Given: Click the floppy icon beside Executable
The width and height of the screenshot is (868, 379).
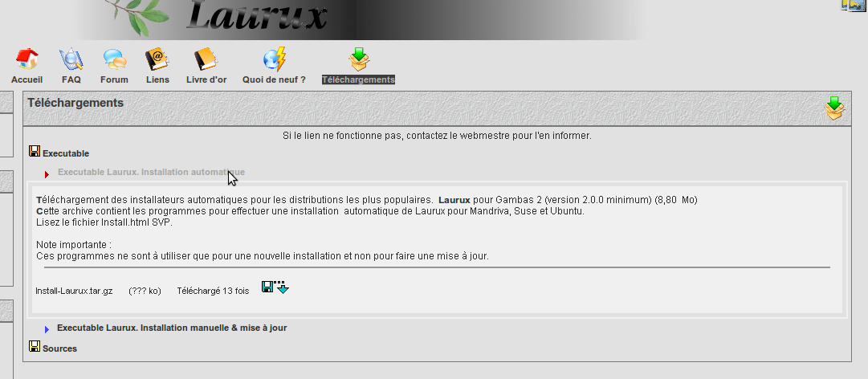Looking at the screenshot, I should 35,151.
